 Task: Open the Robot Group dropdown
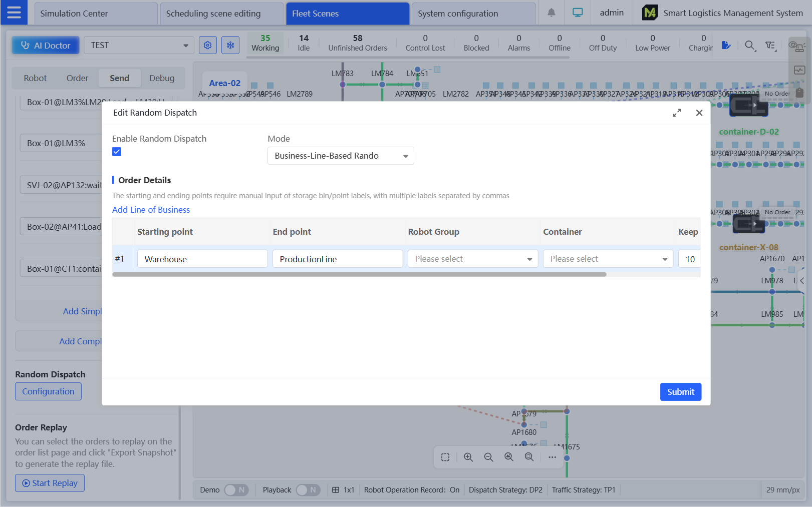tap(472, 259)
